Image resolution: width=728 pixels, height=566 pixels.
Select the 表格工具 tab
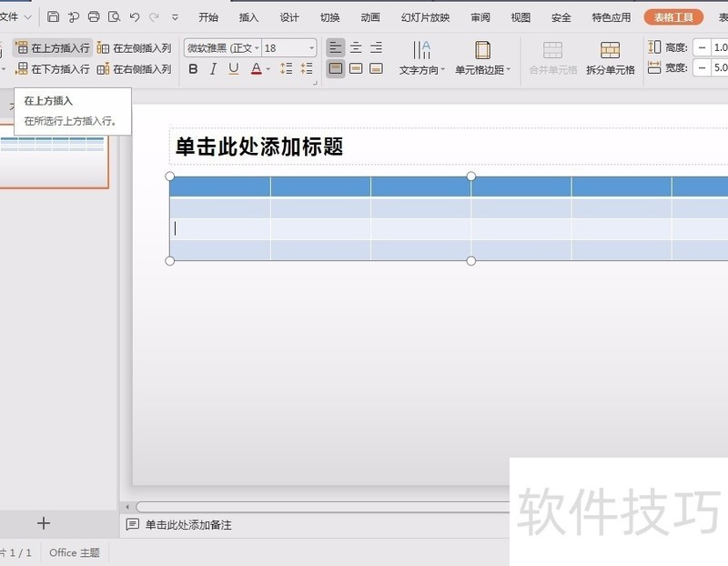[673, 17]
